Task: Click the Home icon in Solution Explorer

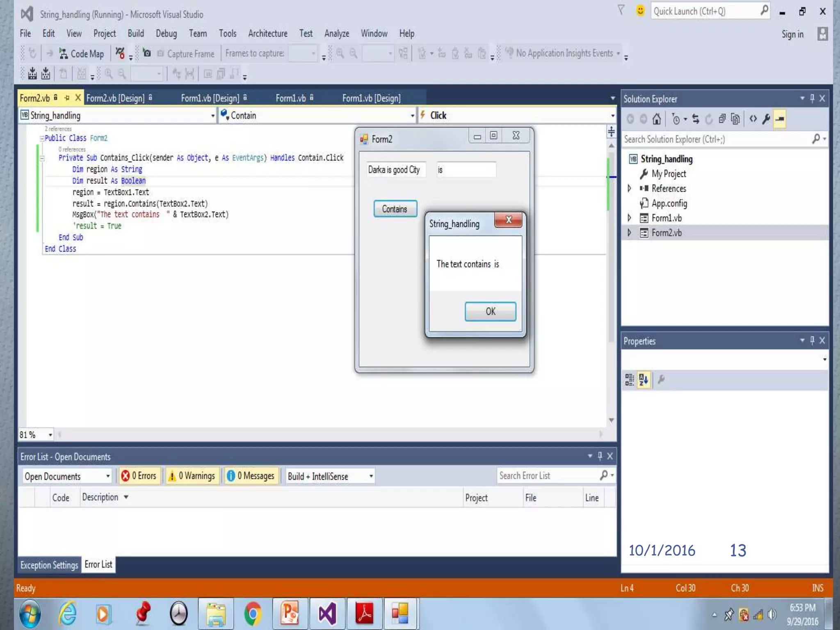Action: (x=657, y=119)
